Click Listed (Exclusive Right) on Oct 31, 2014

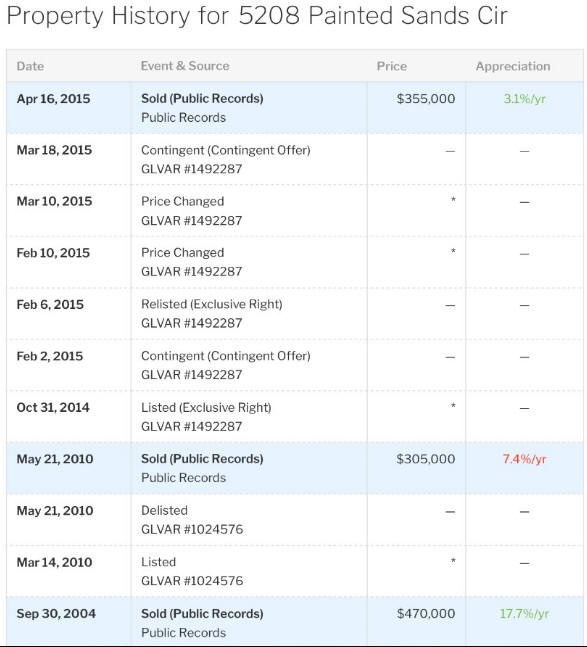(206, 408)
